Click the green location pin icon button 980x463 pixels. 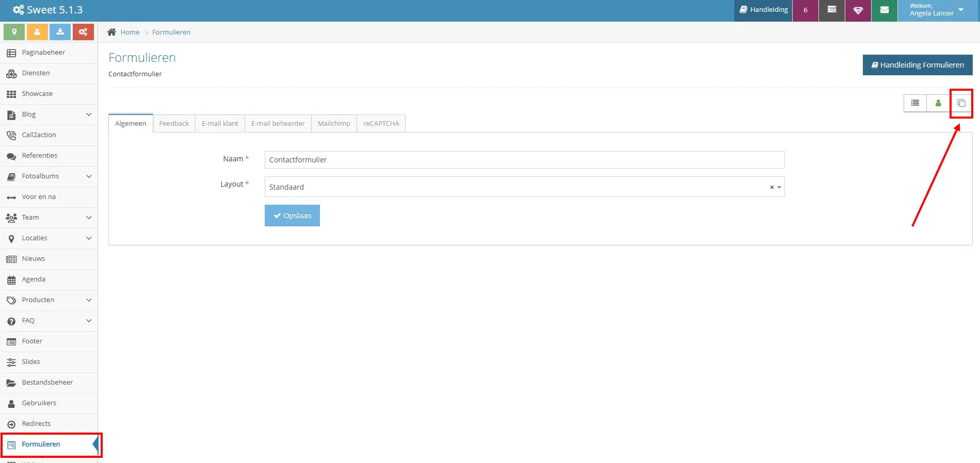14,32
